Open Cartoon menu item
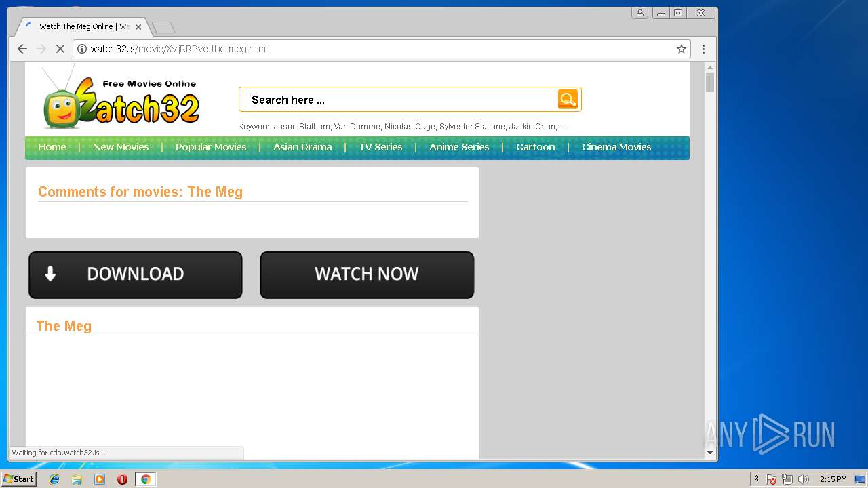The image size is (868, 488). click(536, 147)
